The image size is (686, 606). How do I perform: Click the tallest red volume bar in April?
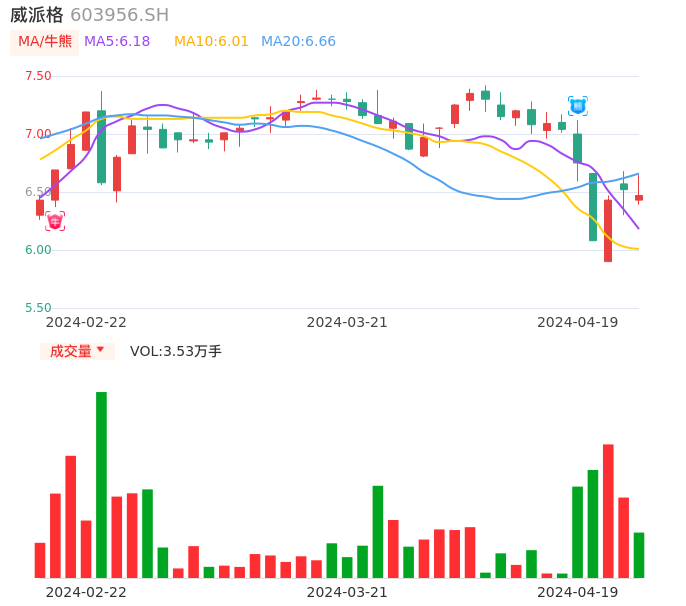coord(608,511)
